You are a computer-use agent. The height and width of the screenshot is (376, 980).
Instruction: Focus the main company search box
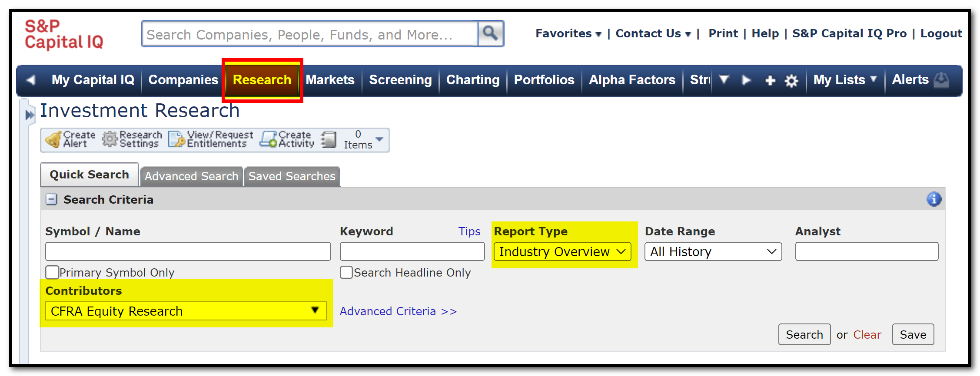(310, 34)
